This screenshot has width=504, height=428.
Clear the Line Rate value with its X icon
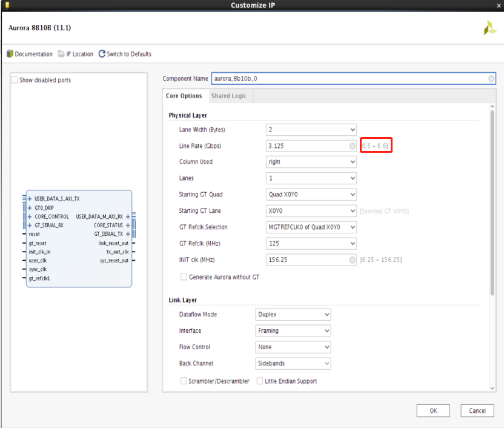(353, 146)
